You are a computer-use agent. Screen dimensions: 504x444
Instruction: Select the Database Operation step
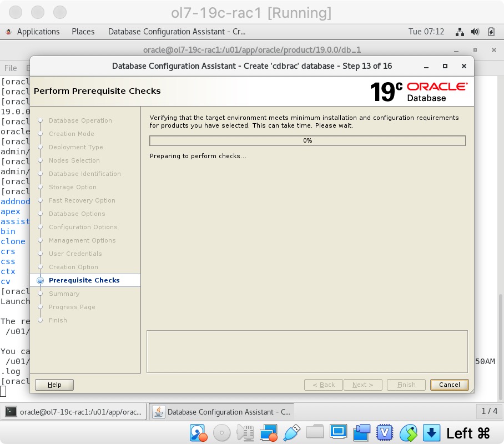pyautogui.click(x=80, y=120)
